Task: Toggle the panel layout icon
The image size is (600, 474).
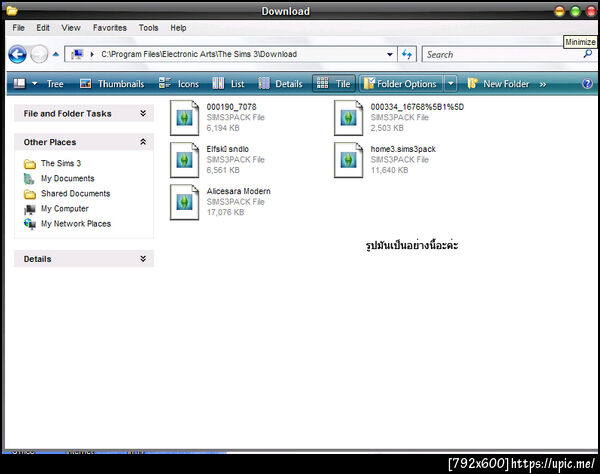Action: pos(19,83)
